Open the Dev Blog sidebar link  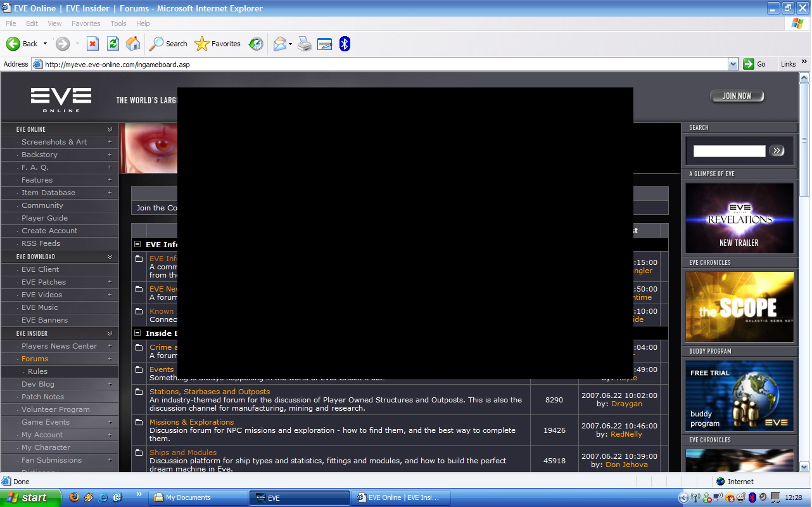coord(38,384)
